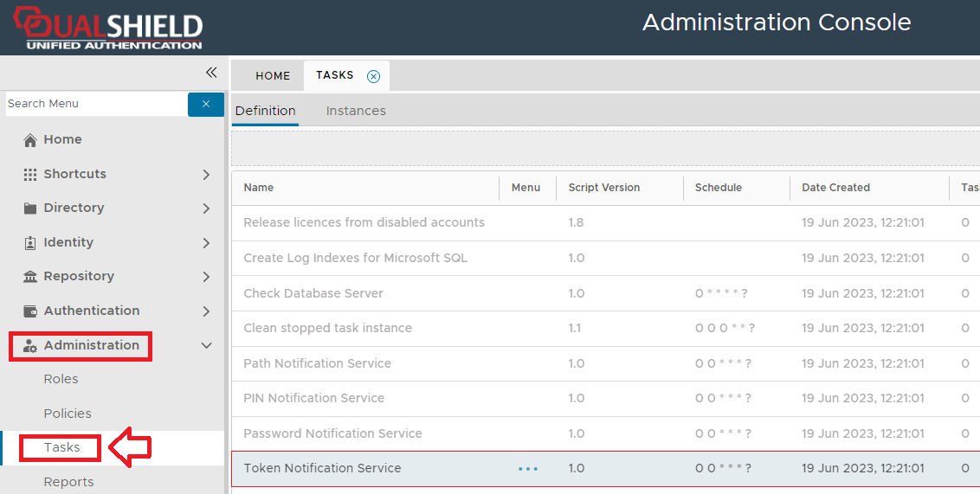
Task: Click the Directory folder icon
Action: click(x=30, y=209)
